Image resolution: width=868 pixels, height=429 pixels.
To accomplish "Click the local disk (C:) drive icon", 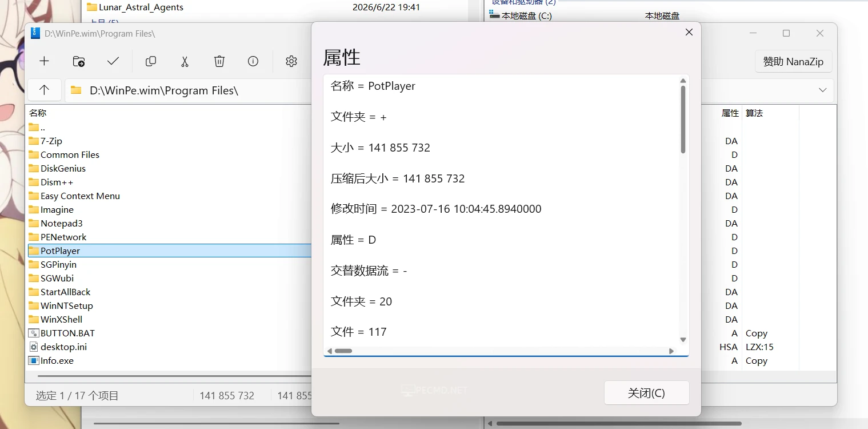I will coord(495,15).
